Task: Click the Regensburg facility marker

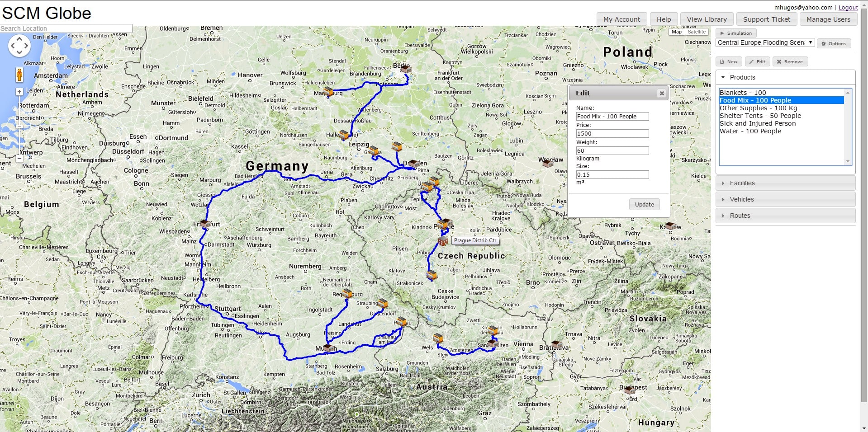Action: [347, 294]
